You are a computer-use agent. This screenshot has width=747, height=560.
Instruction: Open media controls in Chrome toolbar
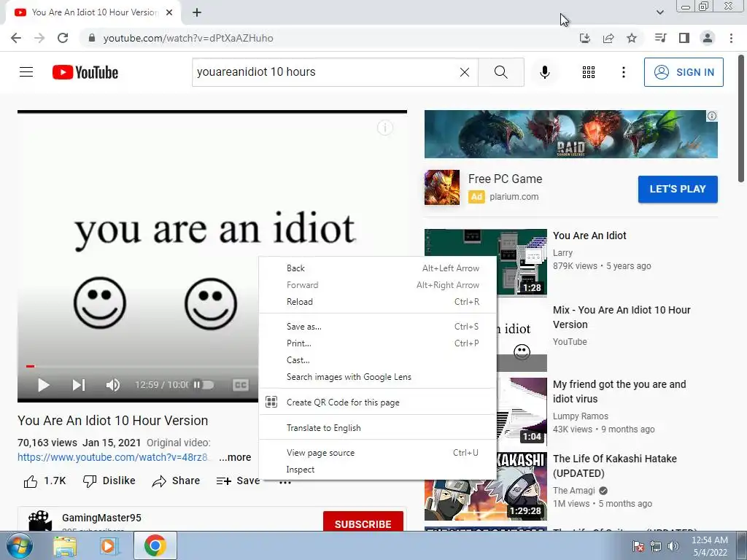[660, 38]
